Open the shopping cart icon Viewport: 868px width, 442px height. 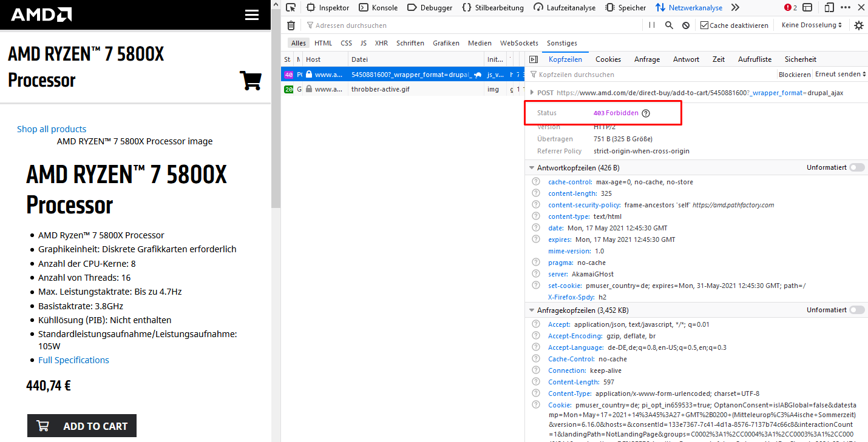coord(251,80)
